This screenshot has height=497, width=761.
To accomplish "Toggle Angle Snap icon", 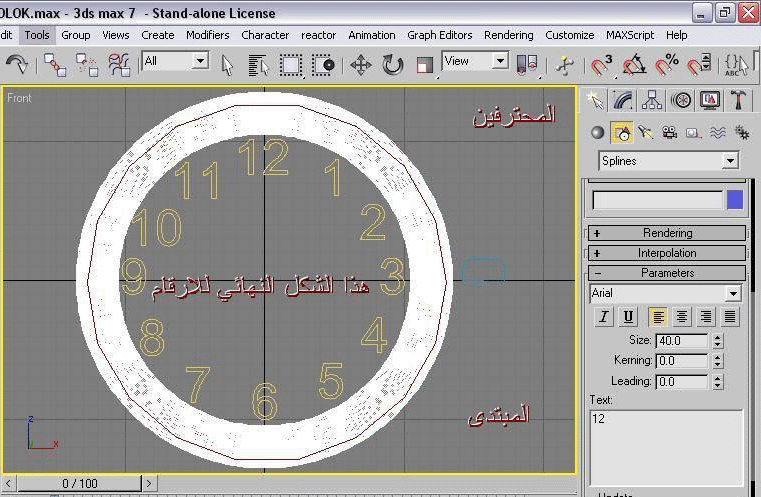I will coord(634,65).
